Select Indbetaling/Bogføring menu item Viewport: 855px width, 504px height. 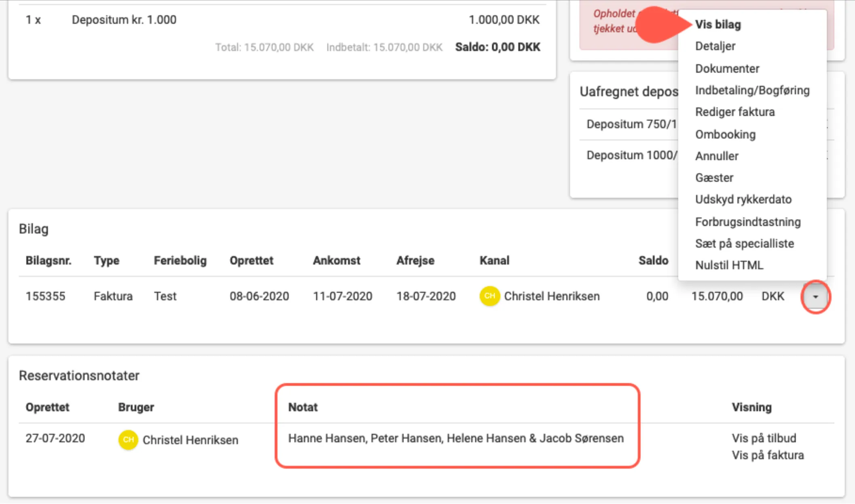coord(752,90)
